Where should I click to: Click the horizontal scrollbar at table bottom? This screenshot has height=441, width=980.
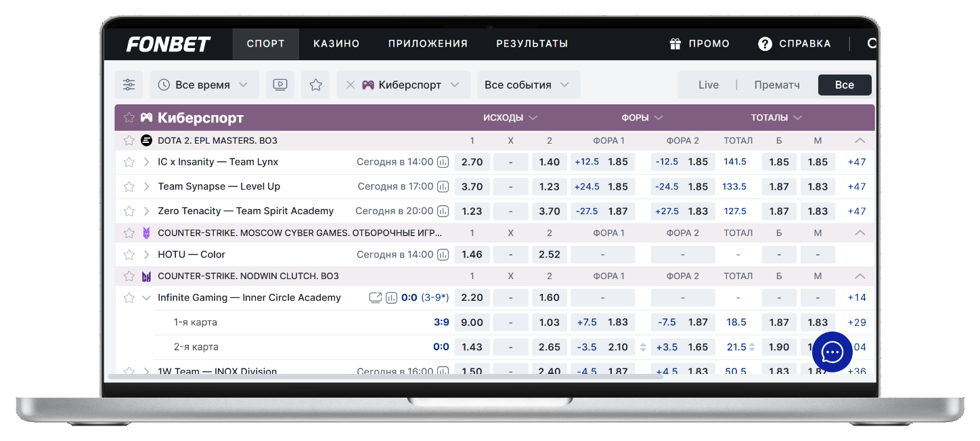385,376
